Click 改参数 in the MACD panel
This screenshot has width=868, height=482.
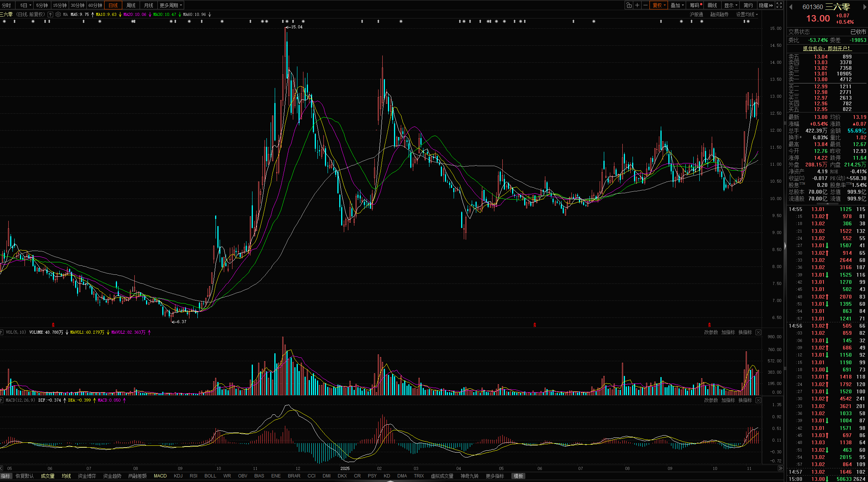click(711, 400)
